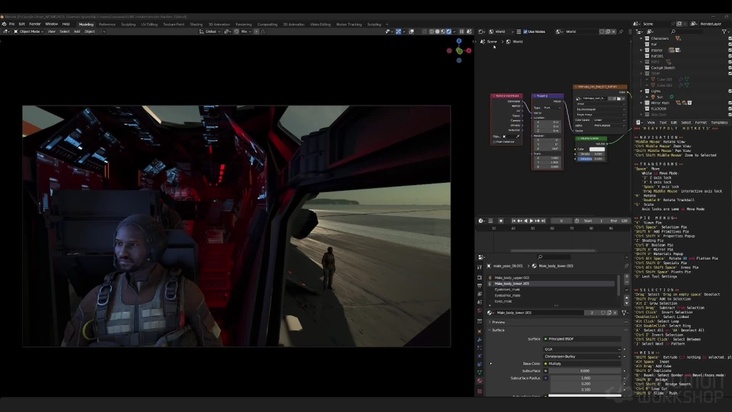This screenshot has width=732, height=412.
Task: Open the Blender logo menu
Action: click(4, 24)
